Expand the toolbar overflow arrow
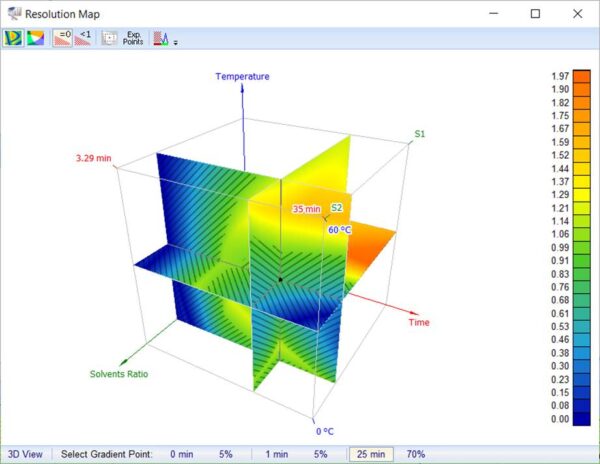Image resolution: width=600 pixels, height=464 pixels. pos(176,42)
